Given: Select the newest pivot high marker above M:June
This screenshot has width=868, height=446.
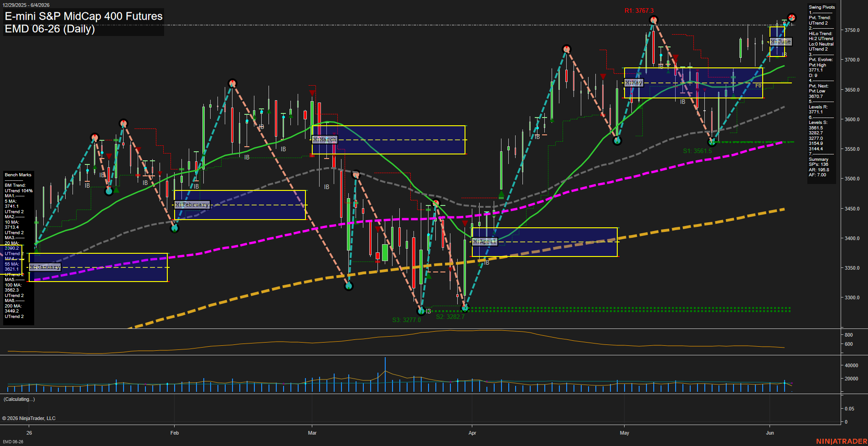Looking at the screenshot, I should click(792, 17).
